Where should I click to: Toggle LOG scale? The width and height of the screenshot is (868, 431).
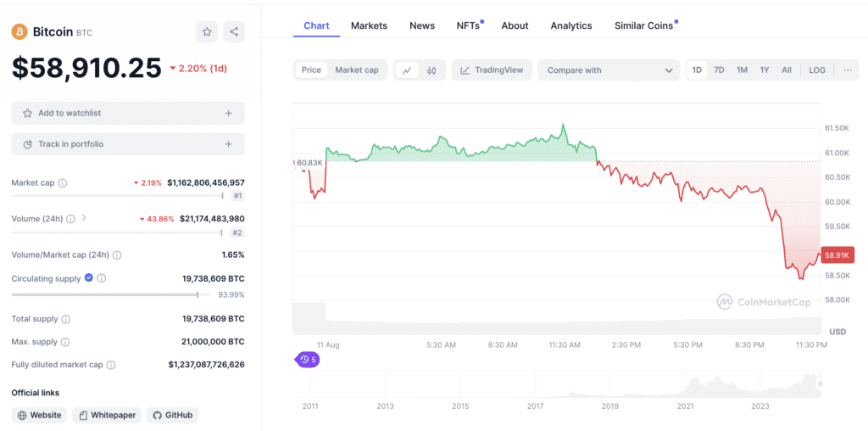[817, 70]
